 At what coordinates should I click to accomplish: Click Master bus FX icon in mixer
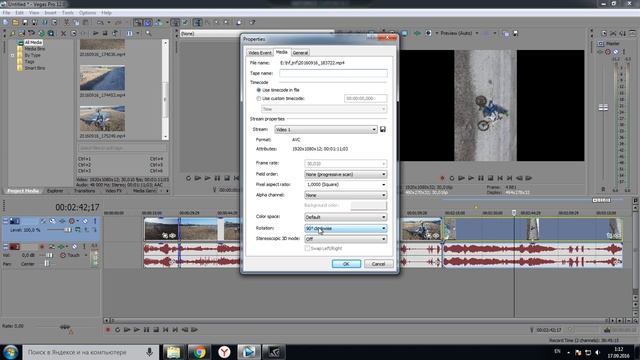click(x=600, y=52)
